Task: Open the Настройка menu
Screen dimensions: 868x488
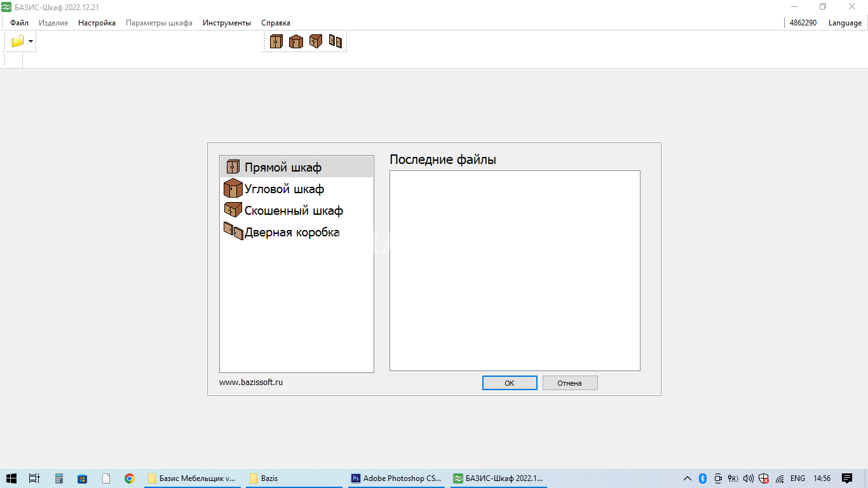Action: pyautogui.click(x=97, y=23)
